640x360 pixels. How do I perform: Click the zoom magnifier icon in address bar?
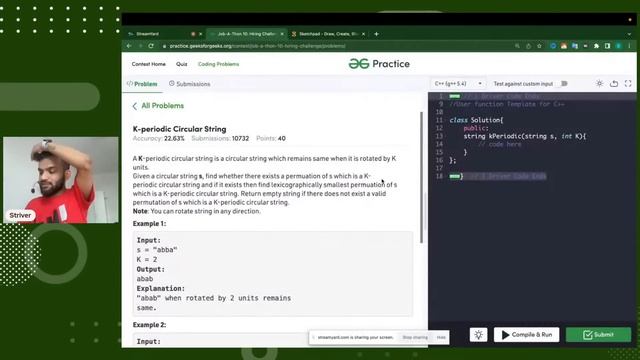(x=517, y=46)
